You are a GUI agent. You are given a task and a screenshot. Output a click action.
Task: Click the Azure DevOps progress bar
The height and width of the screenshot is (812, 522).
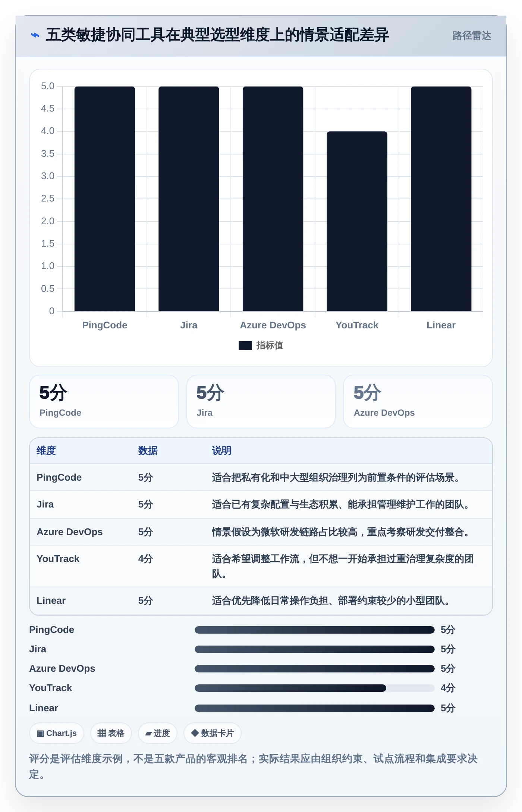pos(315,669)
